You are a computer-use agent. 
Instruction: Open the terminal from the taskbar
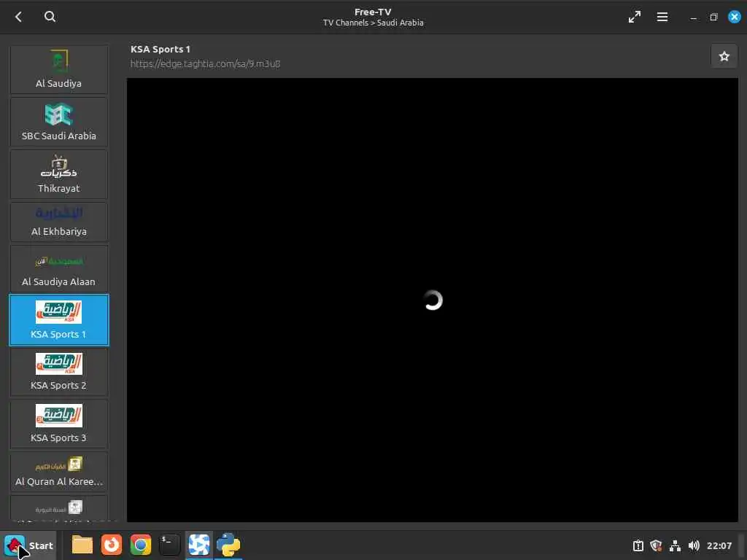[x=169, y=545]
